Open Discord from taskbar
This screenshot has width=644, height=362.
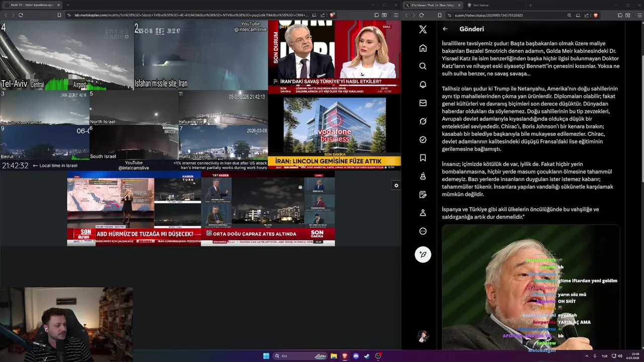coord(356,356)
